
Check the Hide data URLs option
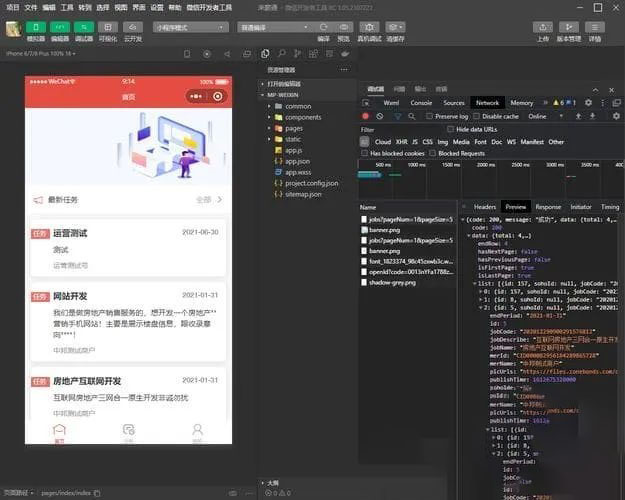pos(450,129)
